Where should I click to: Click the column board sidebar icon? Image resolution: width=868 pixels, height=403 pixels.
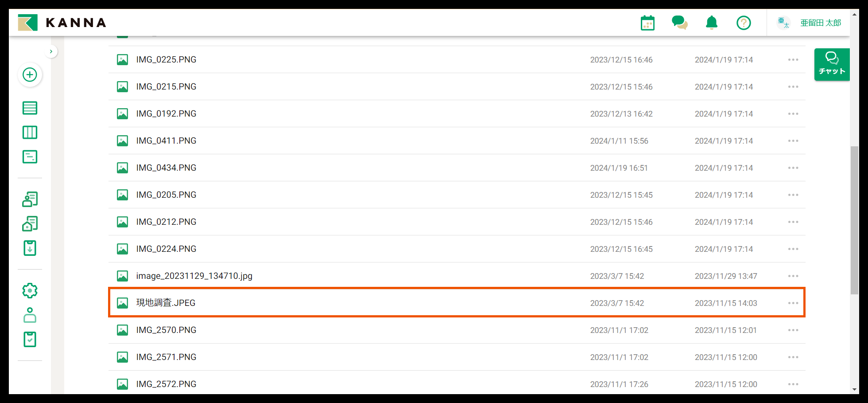coord(30,132)
